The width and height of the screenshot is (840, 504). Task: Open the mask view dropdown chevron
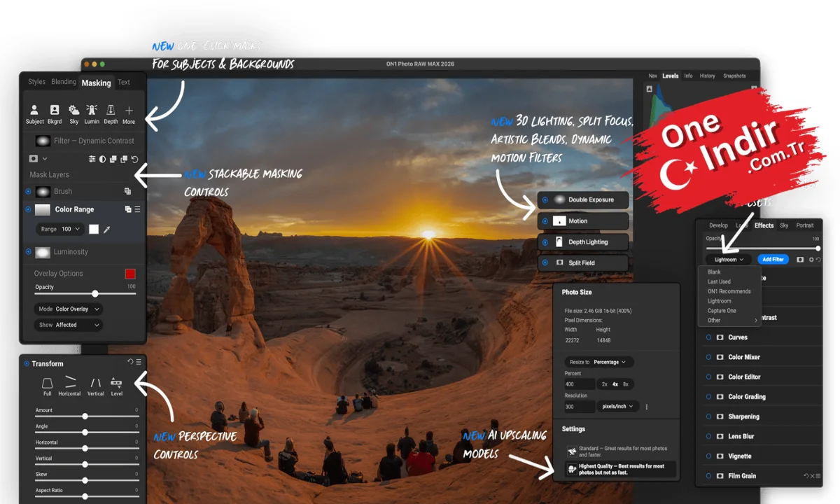point(45,159)
